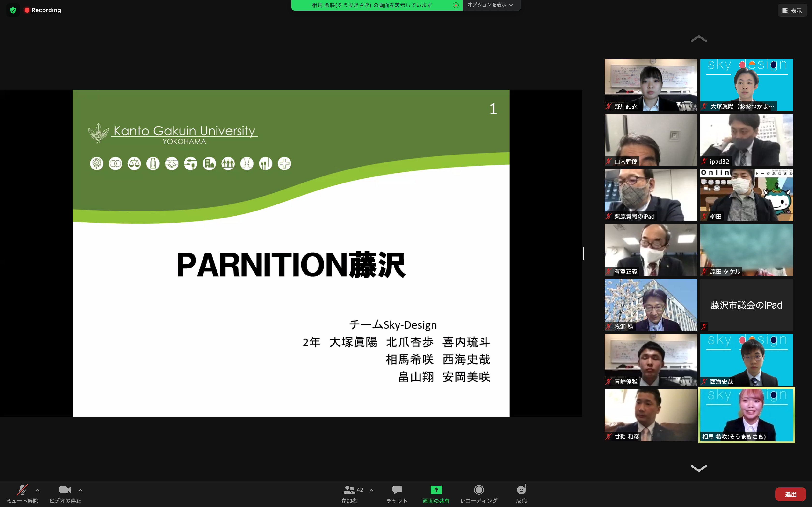Click the globe icon on the slide

point(97,164)
